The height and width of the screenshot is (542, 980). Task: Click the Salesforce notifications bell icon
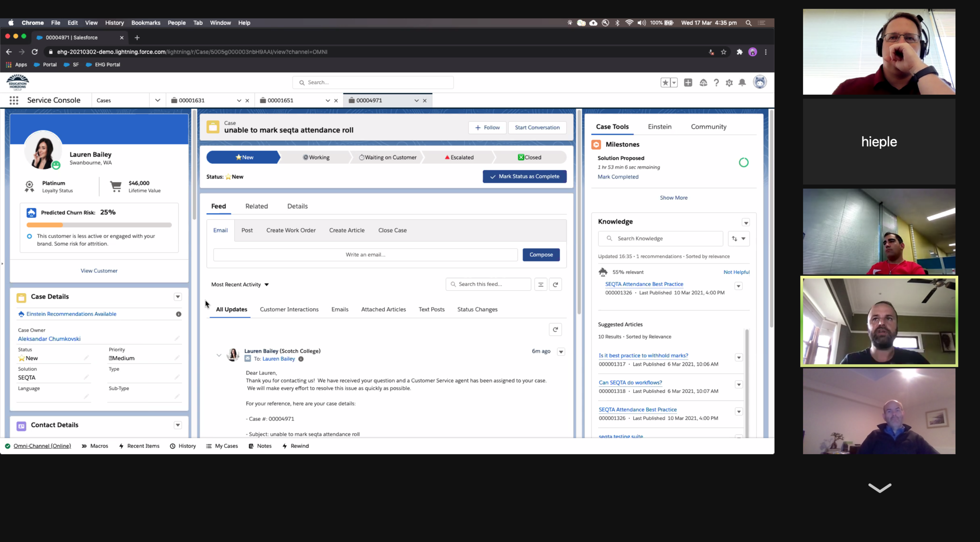click(742, 82)
